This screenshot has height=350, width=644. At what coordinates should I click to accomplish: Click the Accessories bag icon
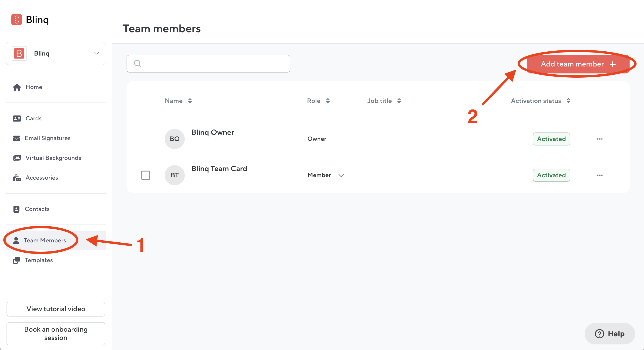point(17,178)
